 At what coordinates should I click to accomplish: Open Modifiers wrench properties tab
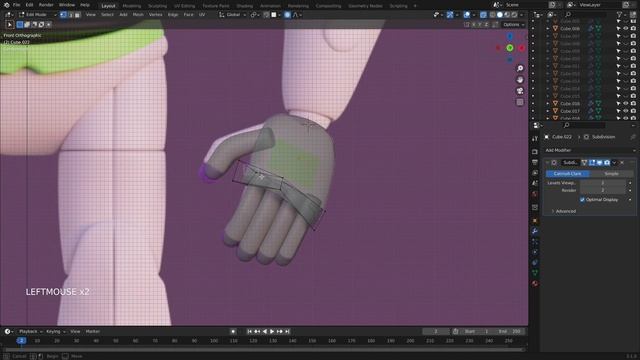click(x=535, y=231)
